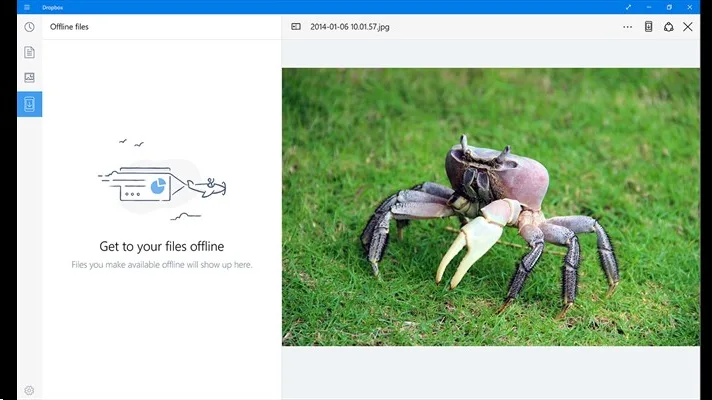Open the more options ellipsis menu
The height and width of the screenshot is (400, 712).
tap(627, 27)
